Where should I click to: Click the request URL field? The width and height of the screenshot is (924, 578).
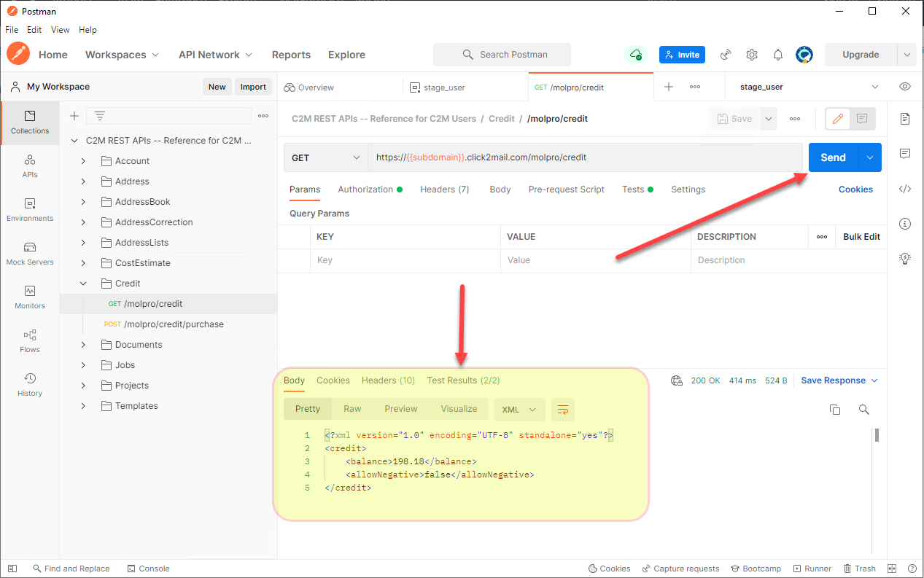pos(585,157)
